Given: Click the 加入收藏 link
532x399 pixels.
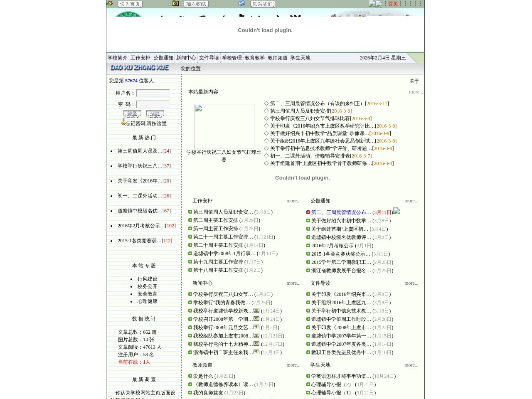Looking at the screenshot, I should [x=196, y=4].
